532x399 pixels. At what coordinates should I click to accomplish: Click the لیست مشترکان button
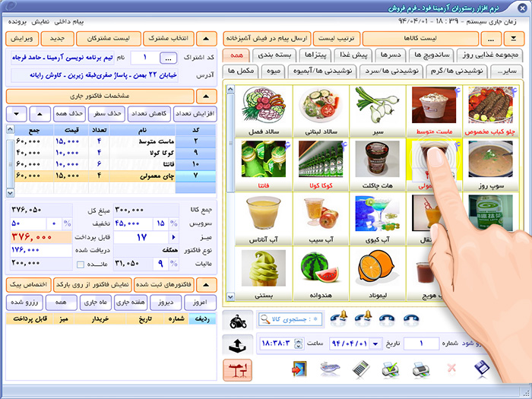[x=108, y=39]
